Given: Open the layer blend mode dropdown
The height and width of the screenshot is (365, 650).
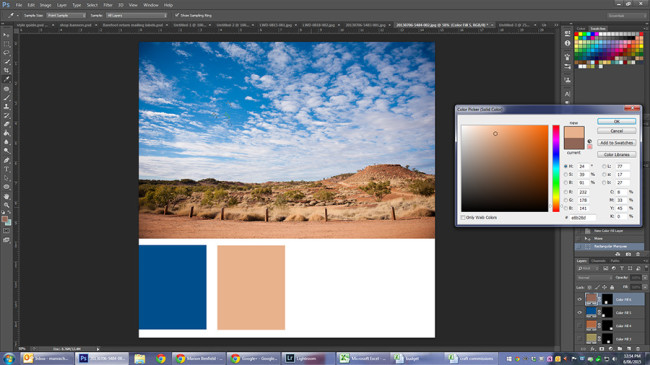Looking at the screenshot, I should [x=594, y=277].
